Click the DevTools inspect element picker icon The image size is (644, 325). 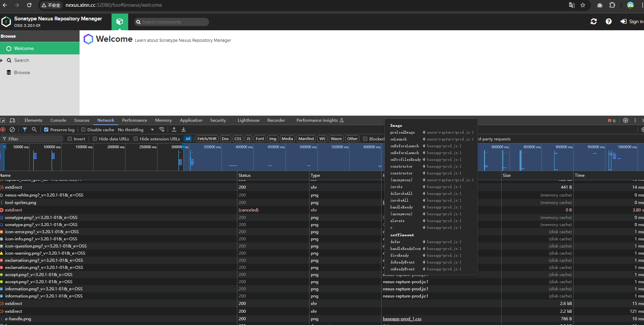click(3, 120)
